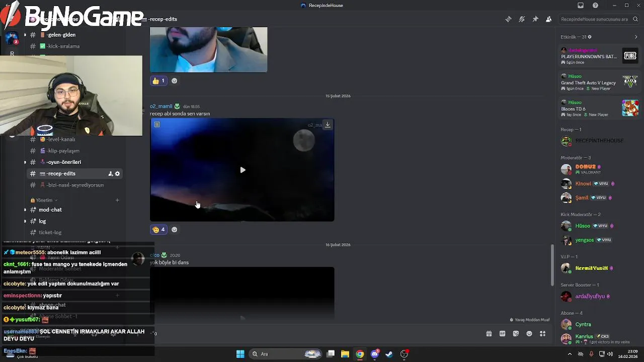Toggle the member list icon
The width and height of the screenshot is (644, 362).
(x=548, y=19)
